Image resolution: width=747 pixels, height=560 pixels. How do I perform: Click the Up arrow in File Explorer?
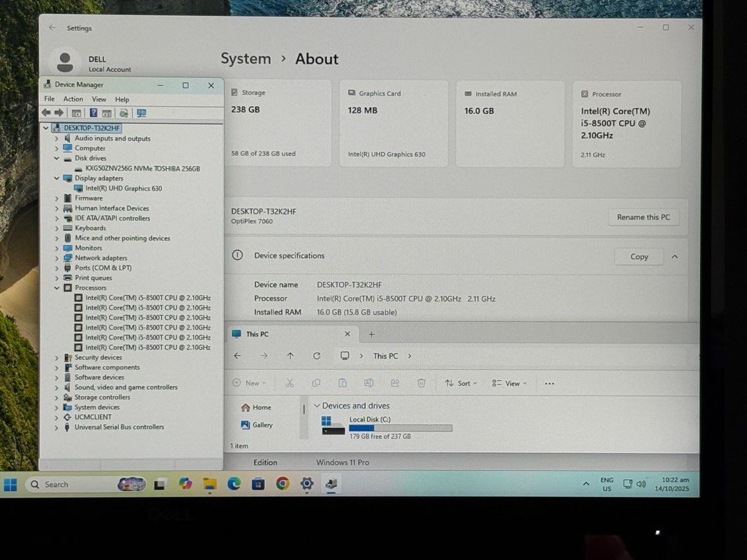[x=290, y=356]
